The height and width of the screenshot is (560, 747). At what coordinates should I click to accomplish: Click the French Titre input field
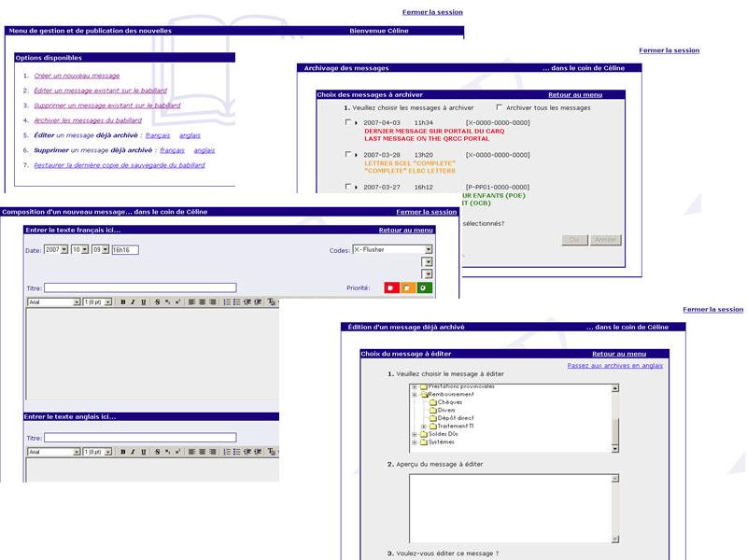[x=140, y=287]
